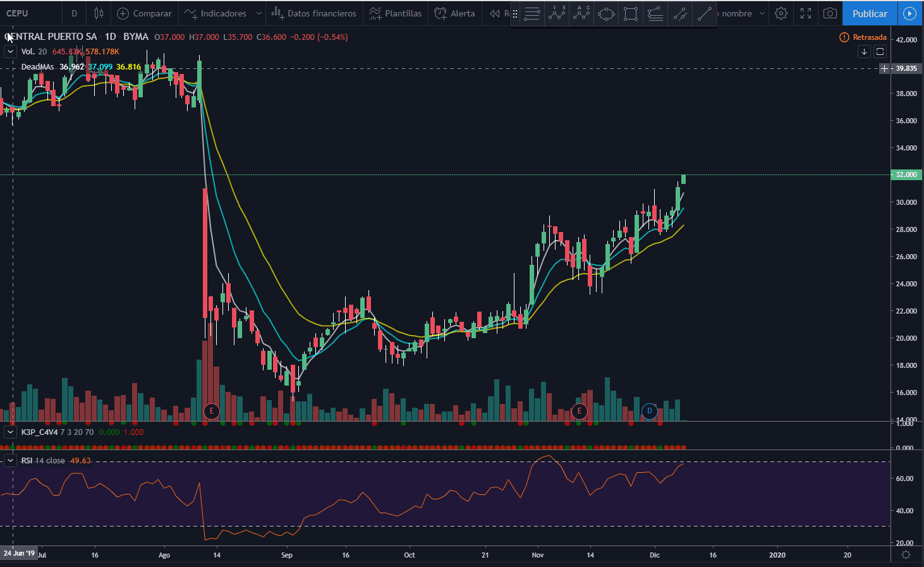Select the A-C correction wave tool

[581, 14]
